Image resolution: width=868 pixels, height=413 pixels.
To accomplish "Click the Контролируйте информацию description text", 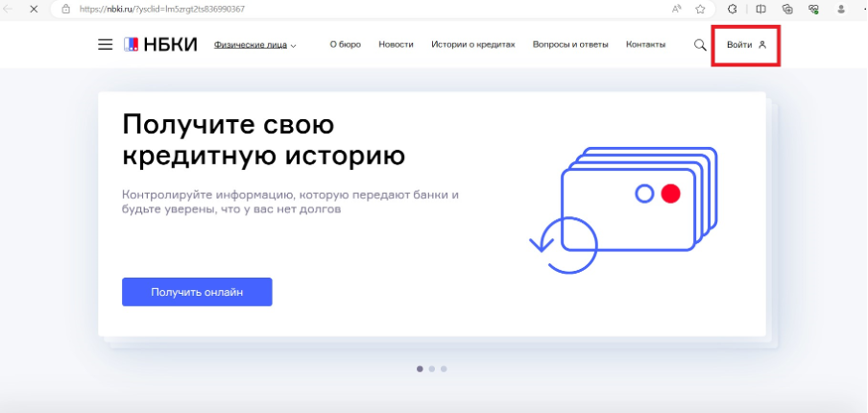I will [x=290, y=203].
